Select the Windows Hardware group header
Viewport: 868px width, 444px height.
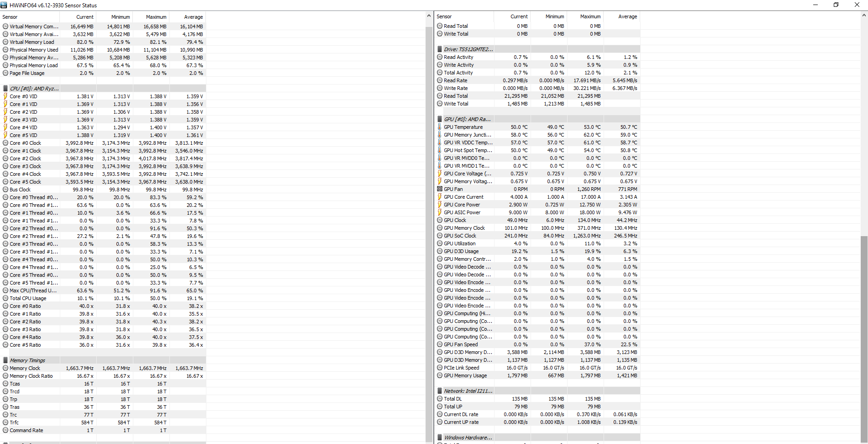[x=468, y=438]
